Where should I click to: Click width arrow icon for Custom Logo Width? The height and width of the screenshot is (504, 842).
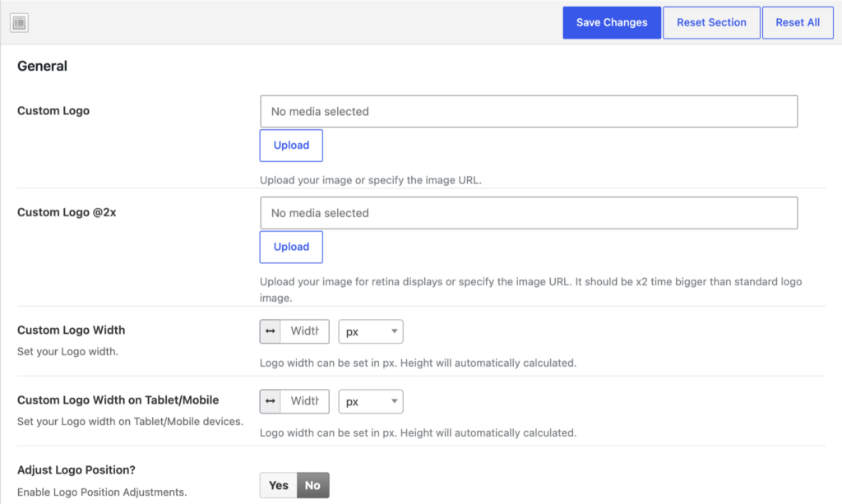click(x=270, y=331)
